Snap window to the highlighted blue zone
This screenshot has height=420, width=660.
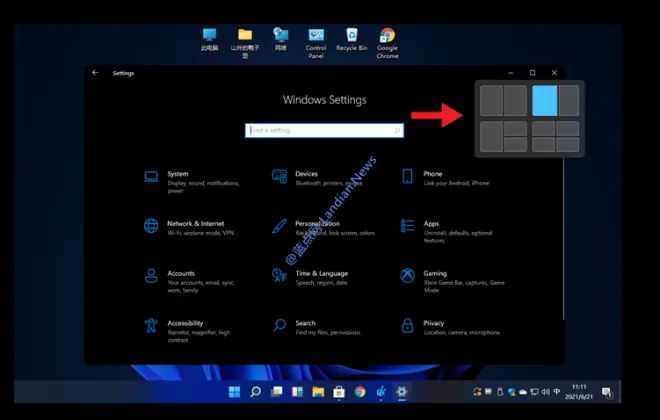544,101
